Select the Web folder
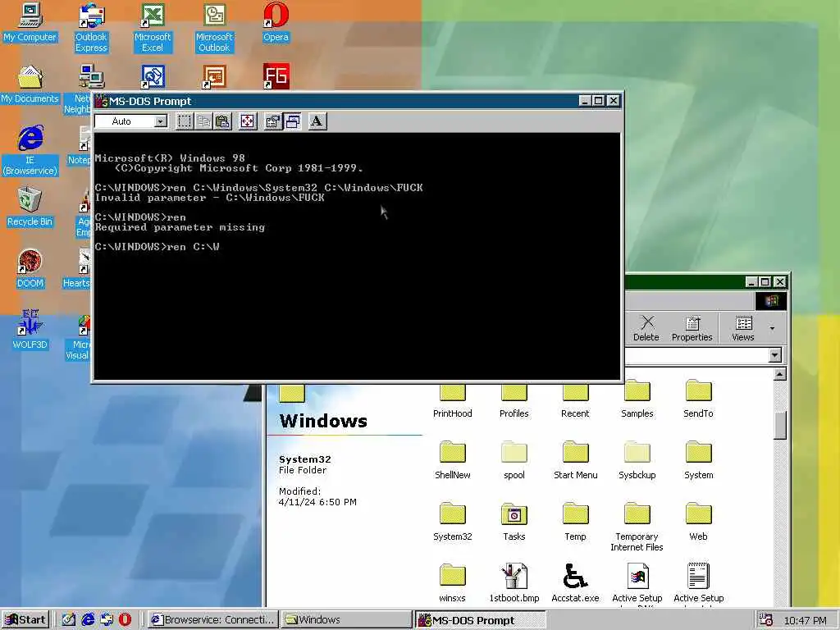 coord(699,523)
